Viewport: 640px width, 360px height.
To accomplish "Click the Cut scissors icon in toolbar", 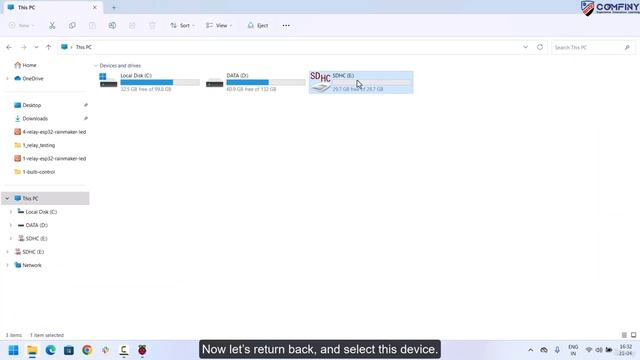I will (52, 25).
